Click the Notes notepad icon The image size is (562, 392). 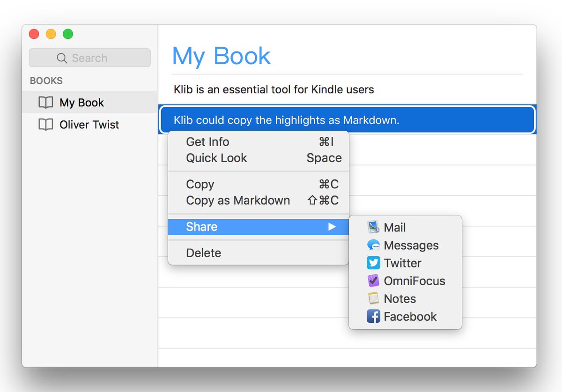coord(374,299)
